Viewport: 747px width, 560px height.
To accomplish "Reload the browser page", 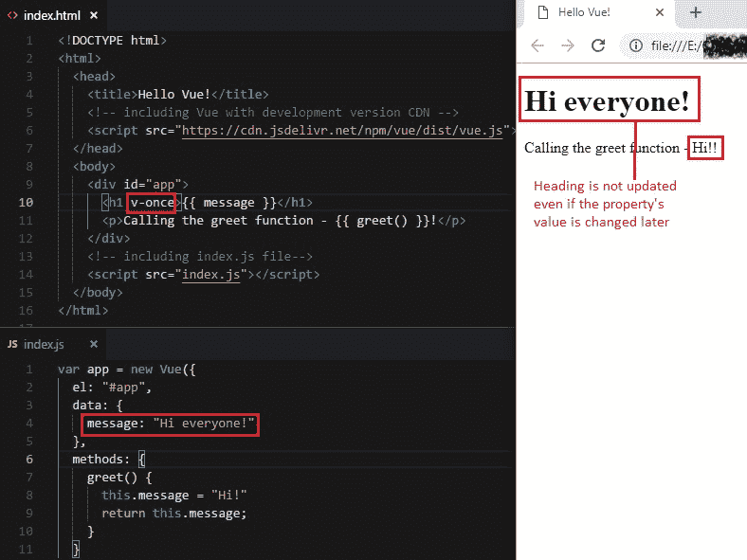I will [x=598, y=45].
